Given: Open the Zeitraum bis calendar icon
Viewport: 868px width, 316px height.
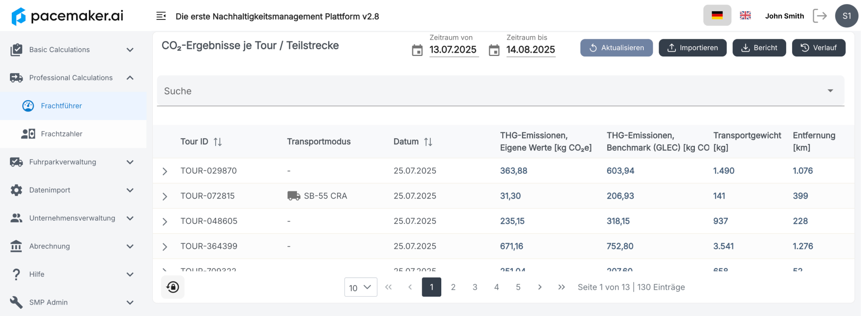Looking at the screenshot, I should coord(494,50).
